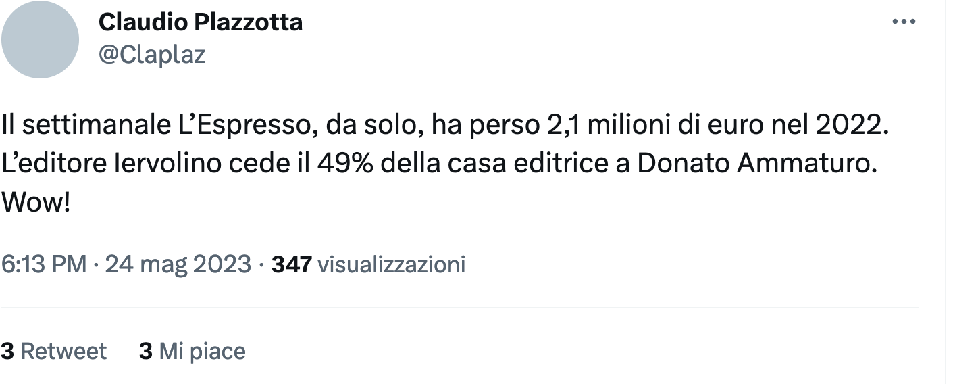980x384 pixels.
Task: Open the three-dot more options menu
Action: point(904,22)
